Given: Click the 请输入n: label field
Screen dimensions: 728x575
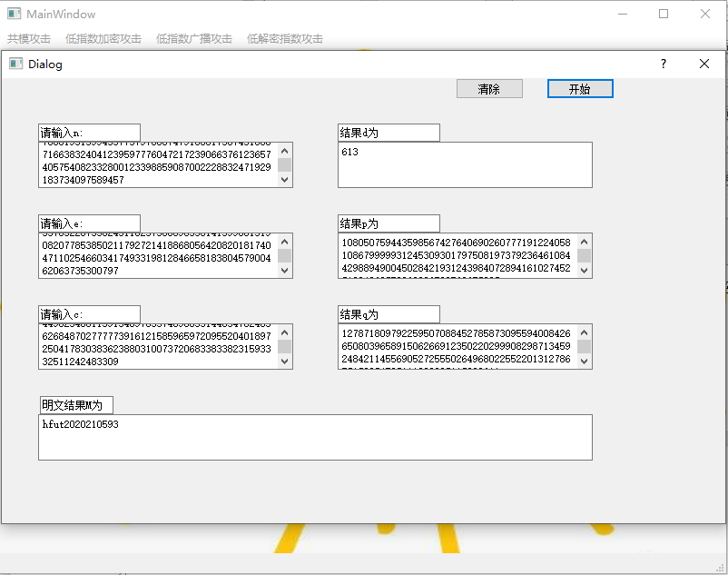Looking at the screenshot, I should tap(89, 133).
